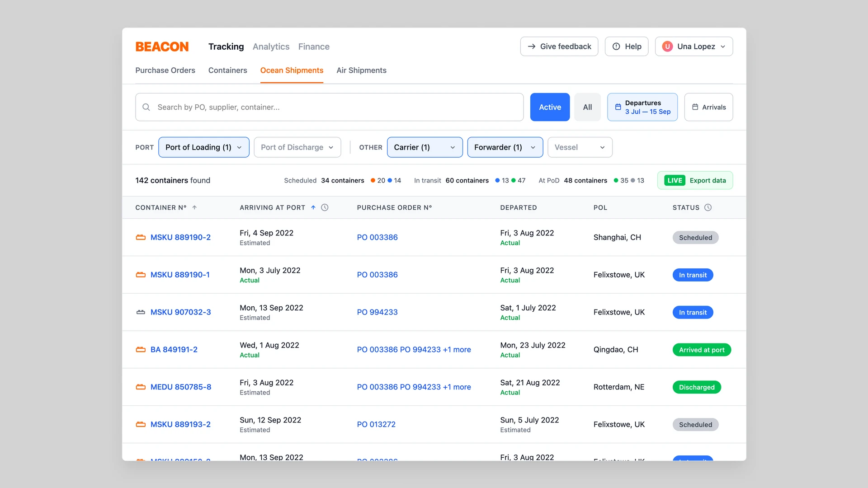
Task: Click the Una Lopez avatar icon
Action: tap(667, 46)
